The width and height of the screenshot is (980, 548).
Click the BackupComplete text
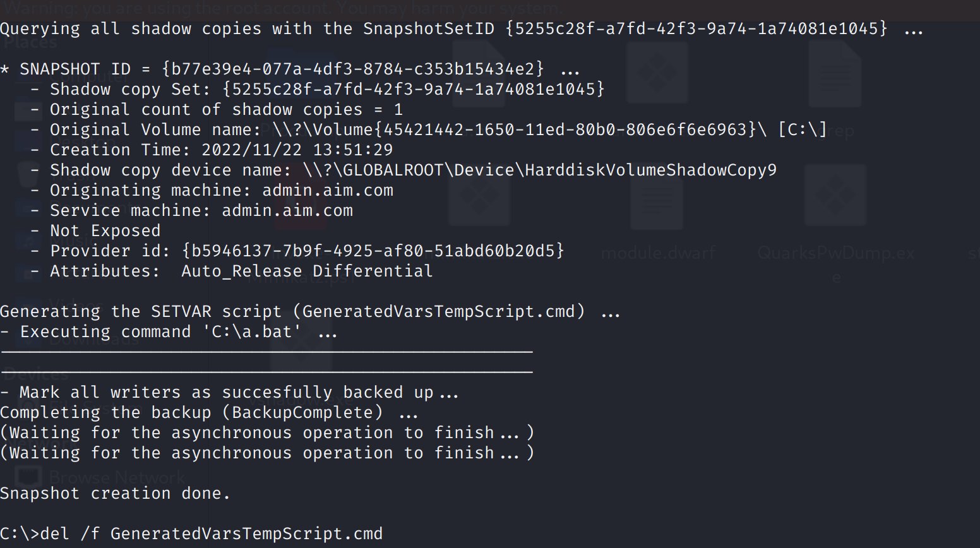[x=302, y=412]
